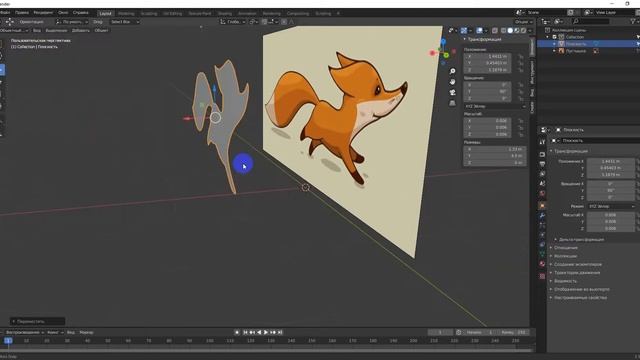Click the Options button in viewport header

click(x=523, y=22)
